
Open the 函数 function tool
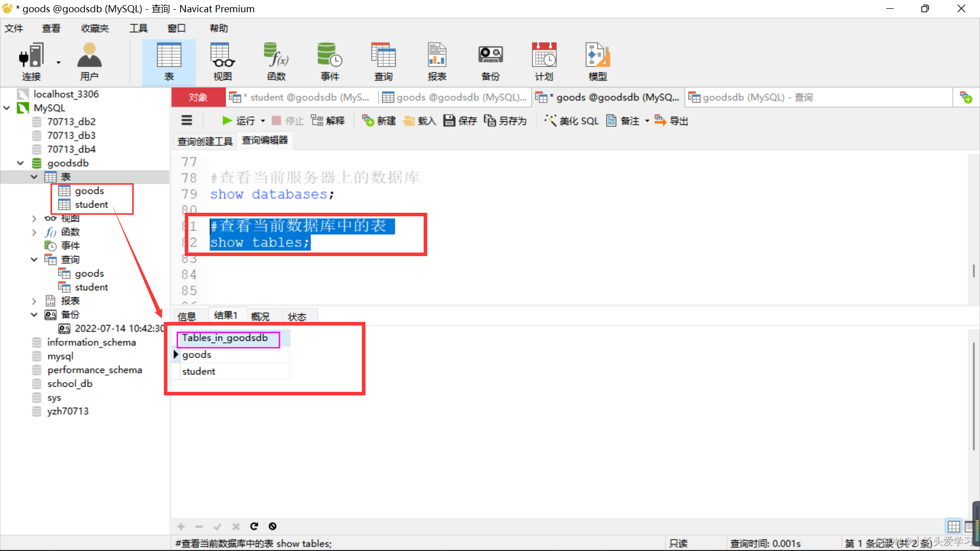click(276, 62)
